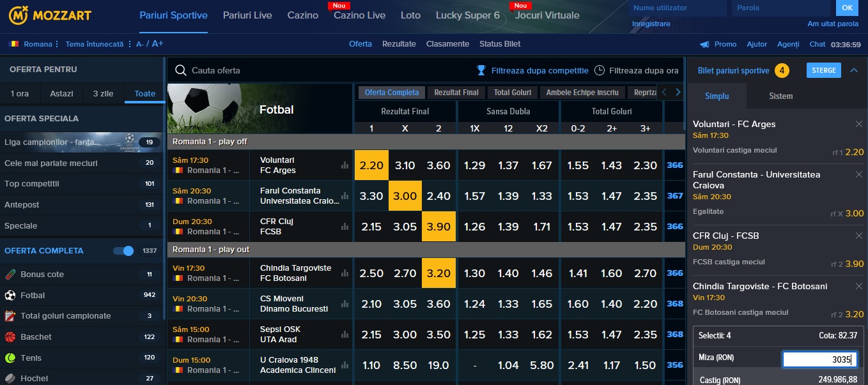
Task: Toggle odds 2.20 for Voluntari win
Action: coord(371,165)
